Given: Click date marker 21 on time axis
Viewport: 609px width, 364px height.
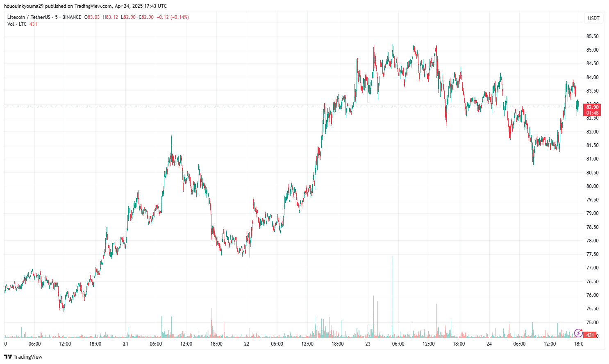Looking at the screenshot, I should 125,344.
